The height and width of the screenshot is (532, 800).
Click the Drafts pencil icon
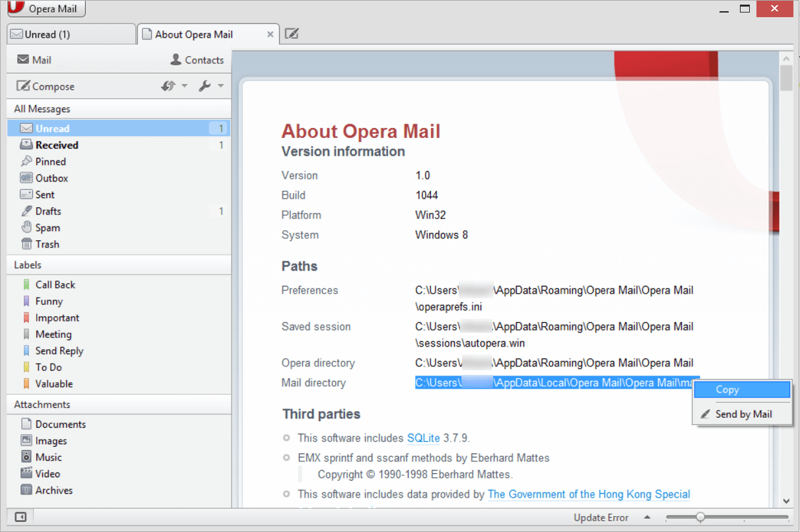coord(26,211)
